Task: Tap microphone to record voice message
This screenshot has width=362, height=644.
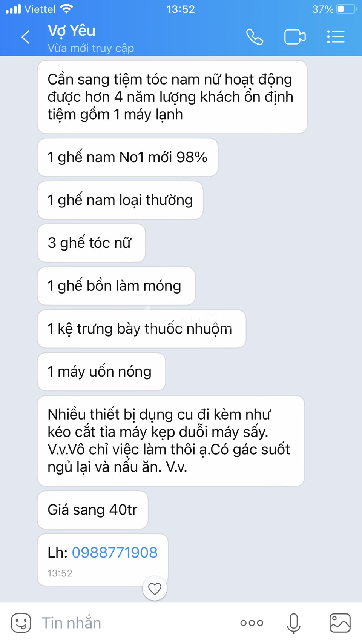Action: coord(294,623)
